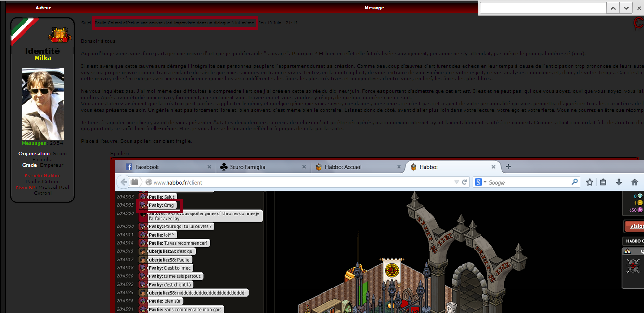Click the search magnifier icon
The height and width of the screenshot is (313, 644).
tap(574, 182)
